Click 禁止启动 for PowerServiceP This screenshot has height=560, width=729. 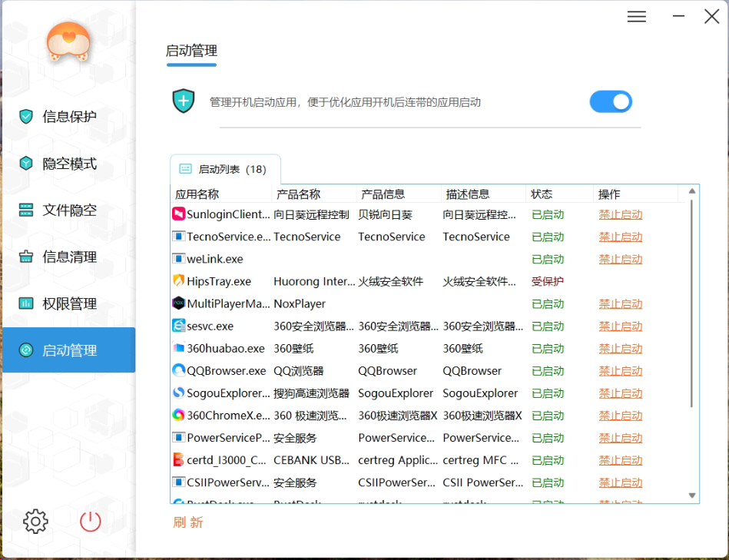click(620, 438)
